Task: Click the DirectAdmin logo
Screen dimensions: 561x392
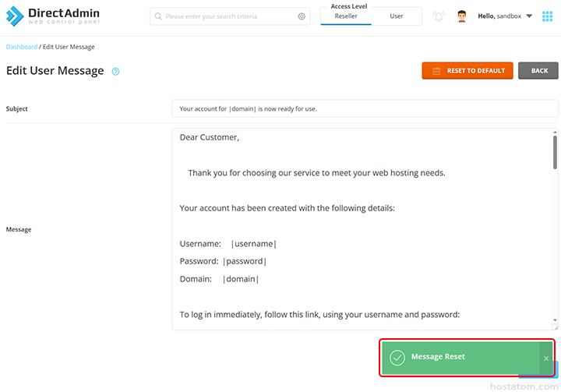Action: [53, 16]
